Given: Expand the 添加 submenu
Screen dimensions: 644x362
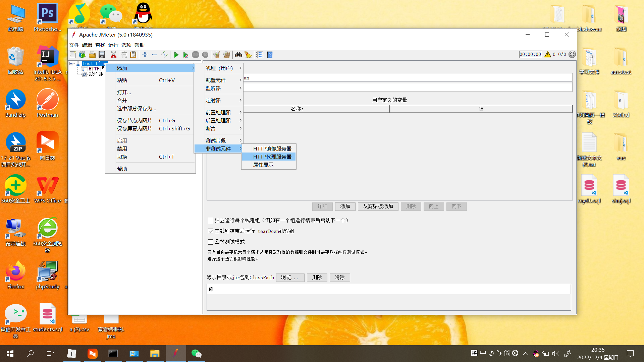Looking at the screenshot, I should click(x=151, y=68).
